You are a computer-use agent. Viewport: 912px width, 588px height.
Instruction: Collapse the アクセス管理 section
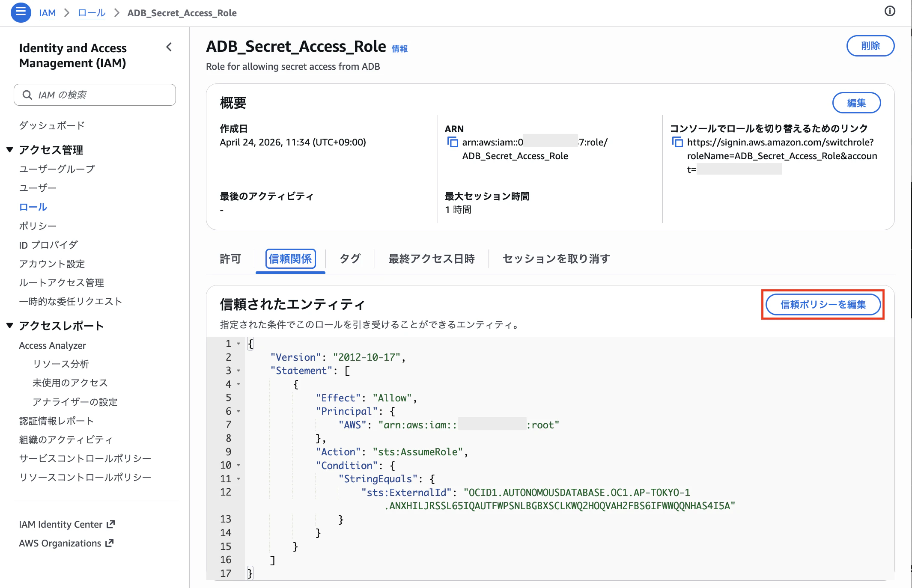coord(9,149)
